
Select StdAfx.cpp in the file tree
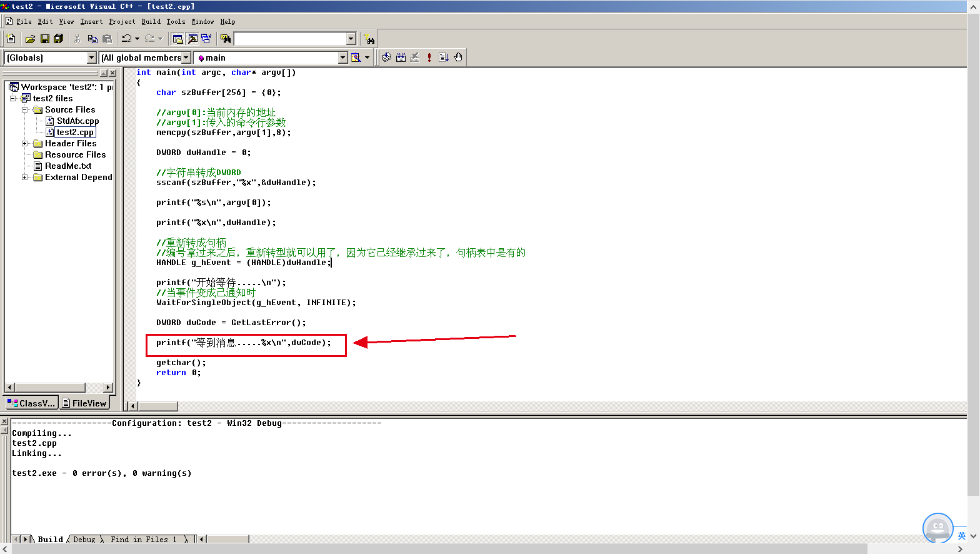point(77,121)
